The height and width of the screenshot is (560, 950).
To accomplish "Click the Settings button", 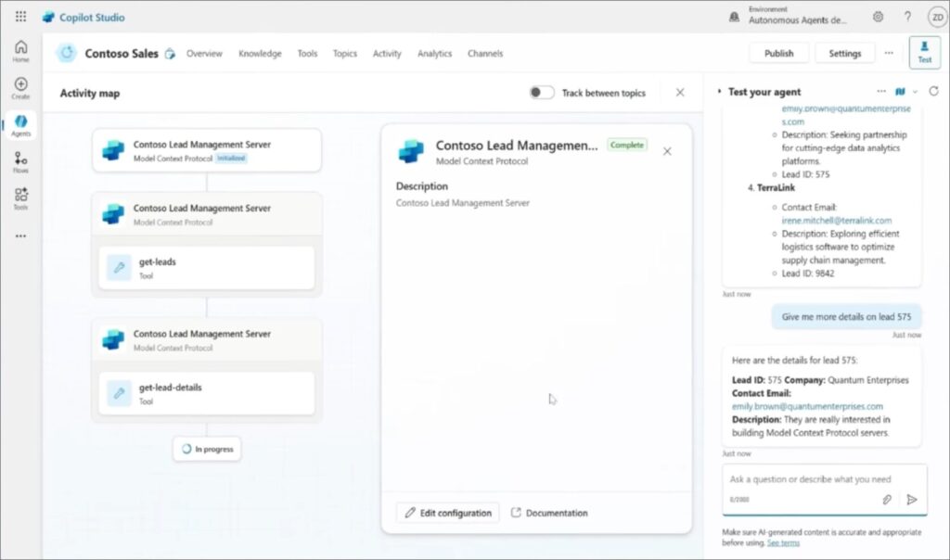I will coord(844,53).
